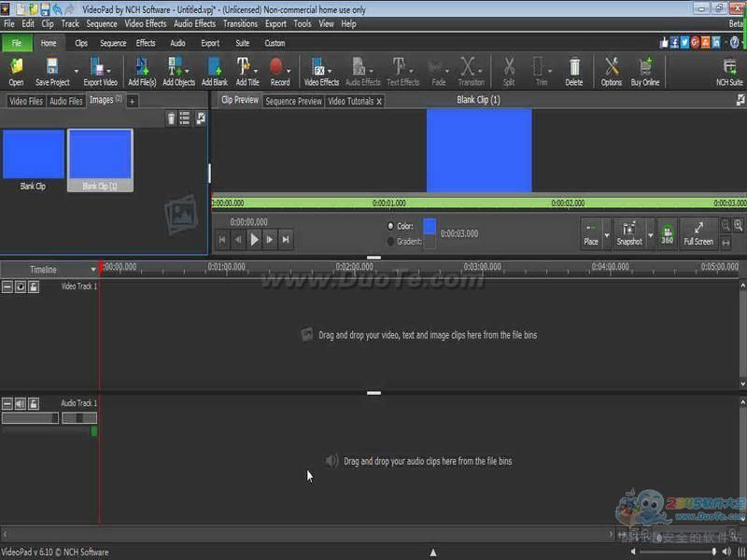
Task: Click the 360 view icon
Action: tap(667, 233)
